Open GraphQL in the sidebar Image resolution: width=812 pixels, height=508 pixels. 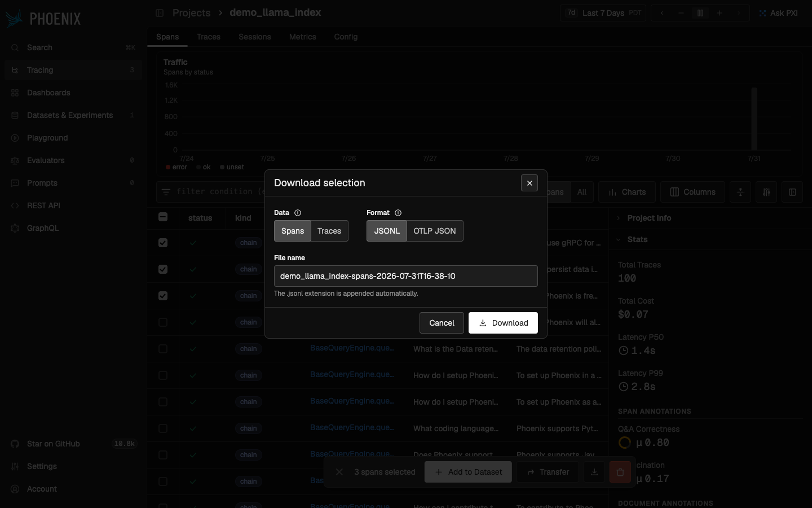coord(73,228)
